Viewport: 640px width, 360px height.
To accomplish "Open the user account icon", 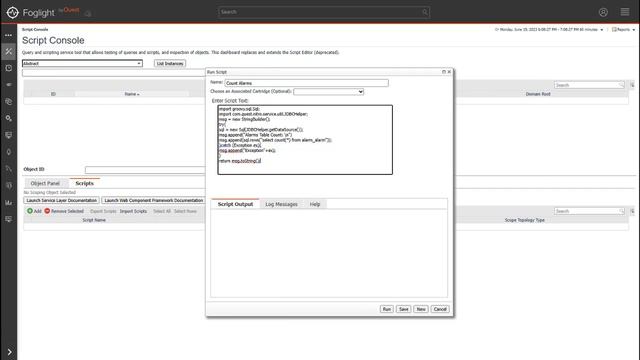I will point(603,12).
